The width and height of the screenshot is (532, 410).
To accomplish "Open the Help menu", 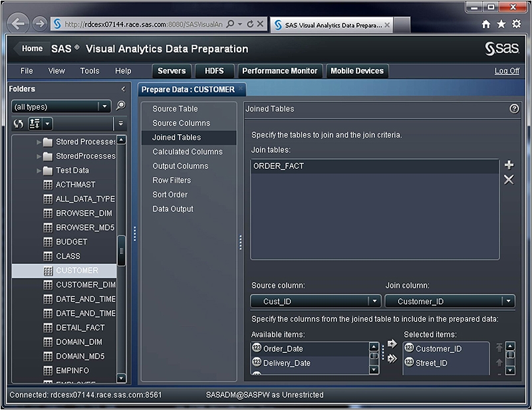I will (123, 71).
